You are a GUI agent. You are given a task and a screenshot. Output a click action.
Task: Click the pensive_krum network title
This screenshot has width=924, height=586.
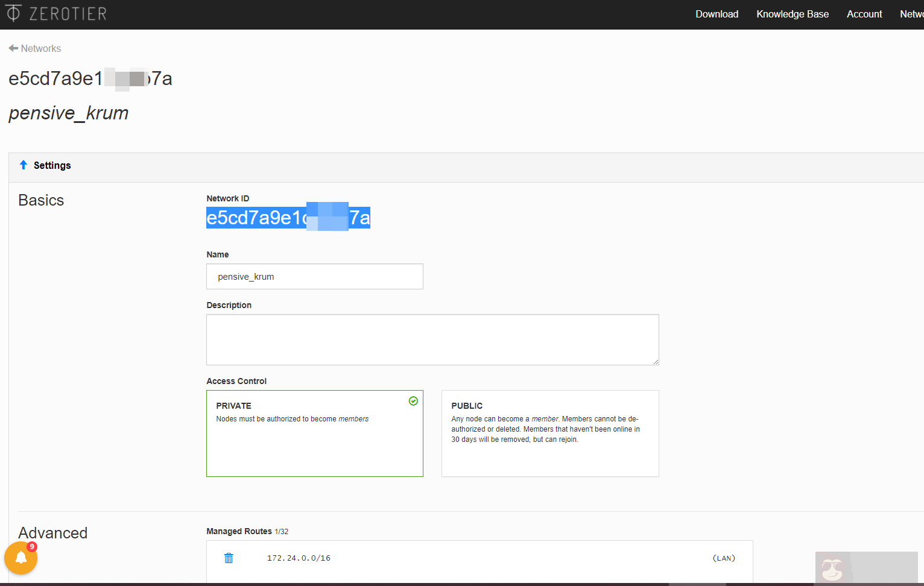[69, 113]
